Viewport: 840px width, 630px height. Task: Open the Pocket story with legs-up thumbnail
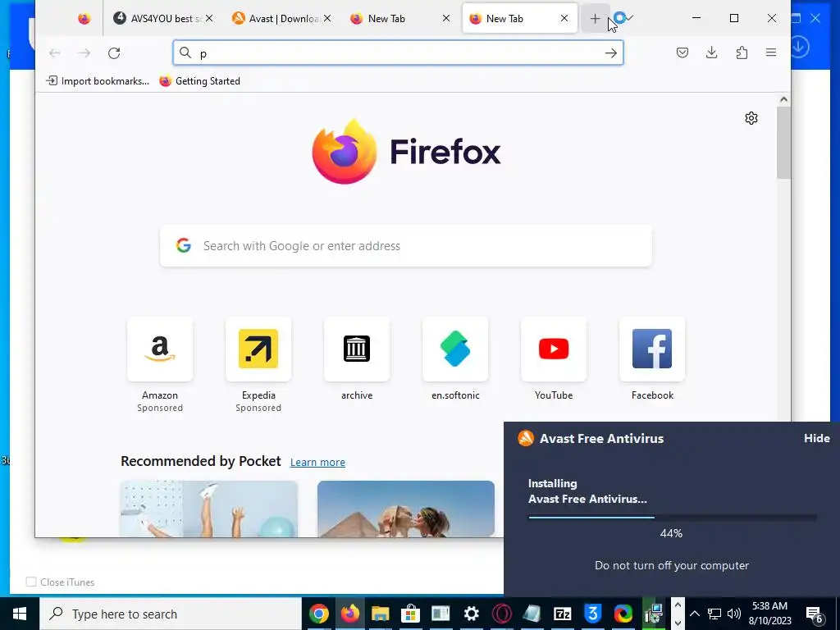[x=208, y=509]
